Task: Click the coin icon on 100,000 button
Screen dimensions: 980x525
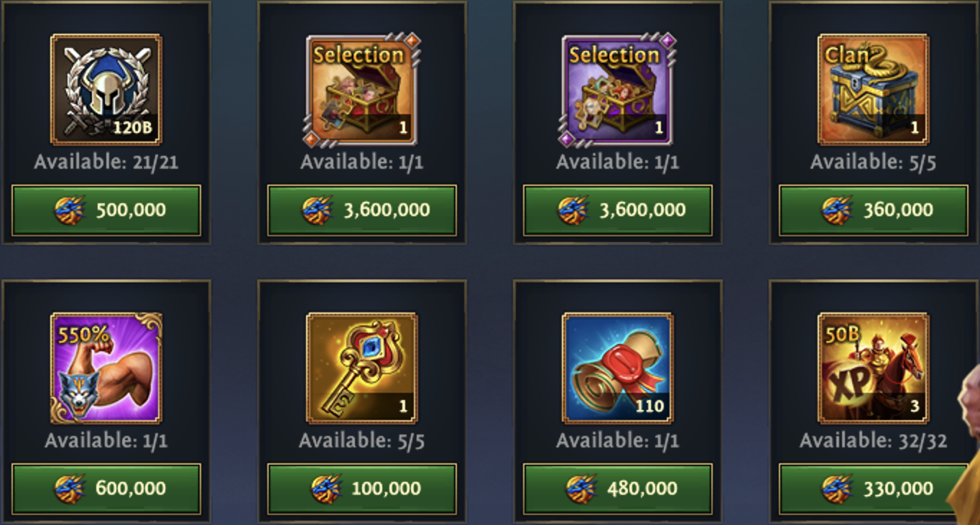Action: click(x=325, y=489)
